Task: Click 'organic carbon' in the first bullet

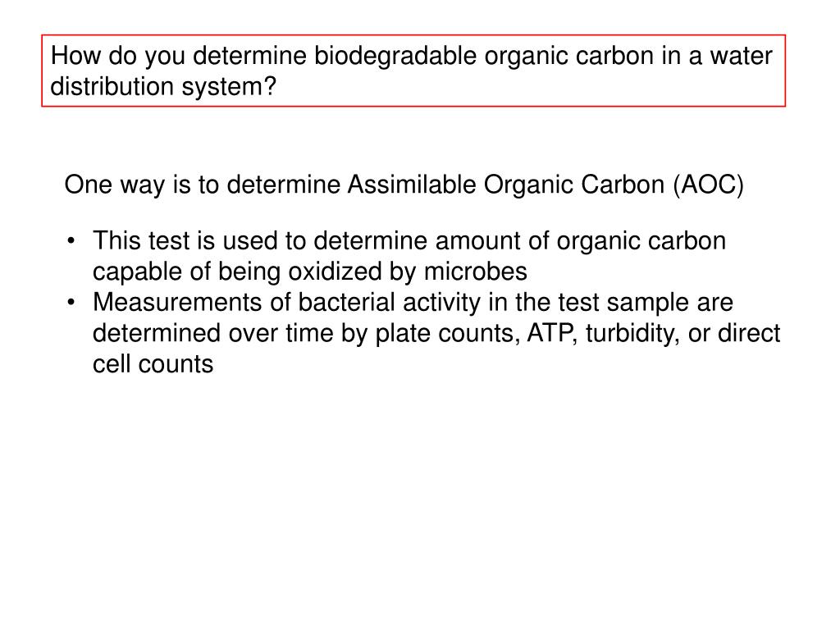Action: tap(641, 240)
